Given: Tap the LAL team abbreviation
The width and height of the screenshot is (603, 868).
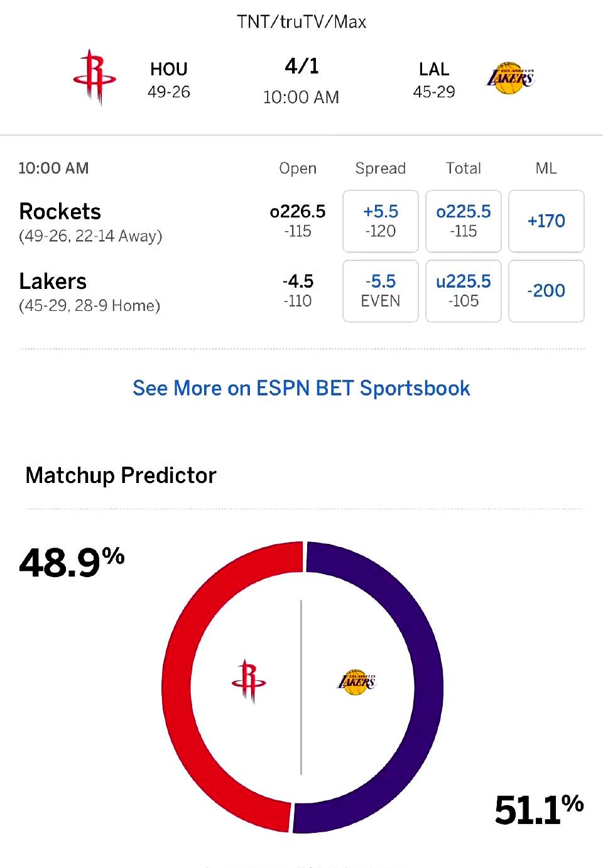Looking at the screenshot, I should [433, 69].
